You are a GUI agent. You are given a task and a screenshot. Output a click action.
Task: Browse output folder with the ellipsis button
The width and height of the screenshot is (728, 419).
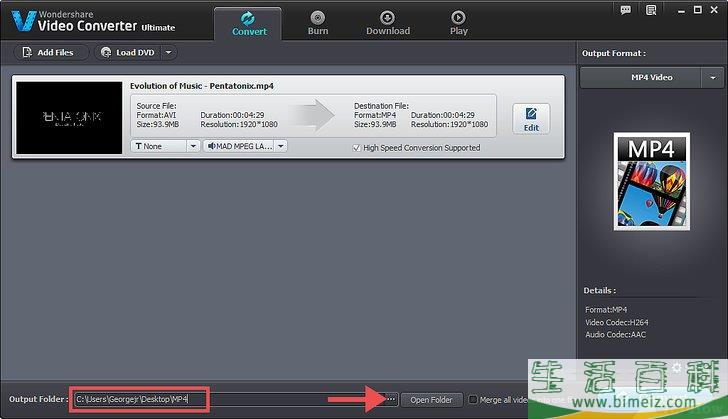[391, 399]
